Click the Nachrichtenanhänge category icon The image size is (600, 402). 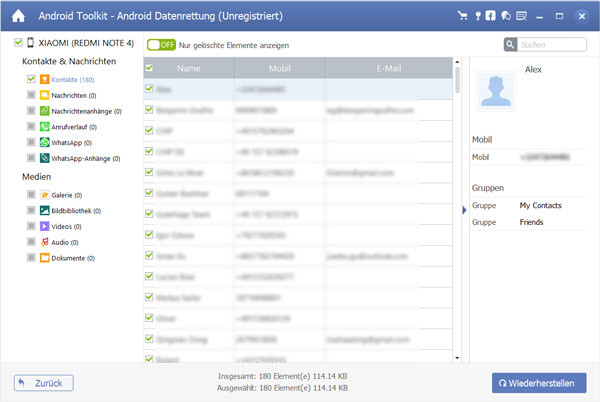point(45,111)
